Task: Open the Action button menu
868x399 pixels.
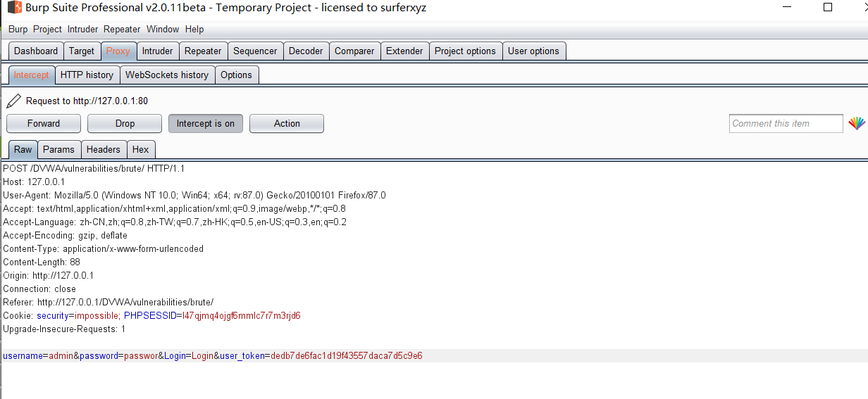Action: (x=287, y=123)
